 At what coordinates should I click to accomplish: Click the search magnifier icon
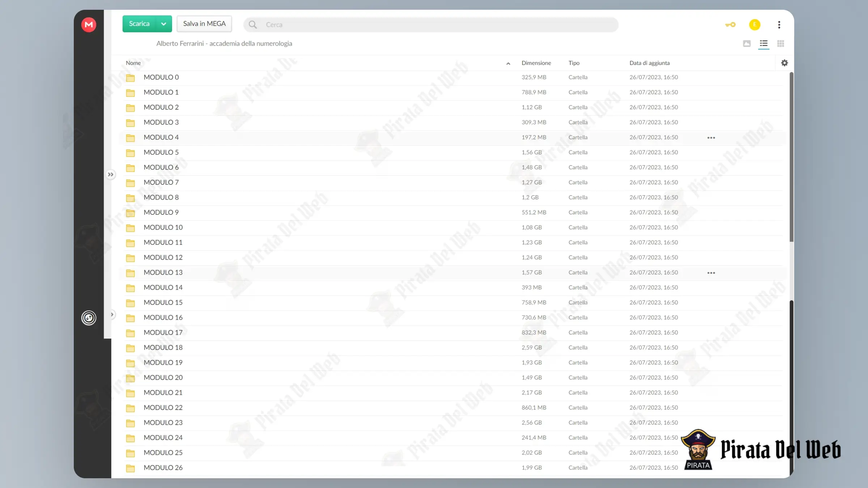tap(253, 25)
